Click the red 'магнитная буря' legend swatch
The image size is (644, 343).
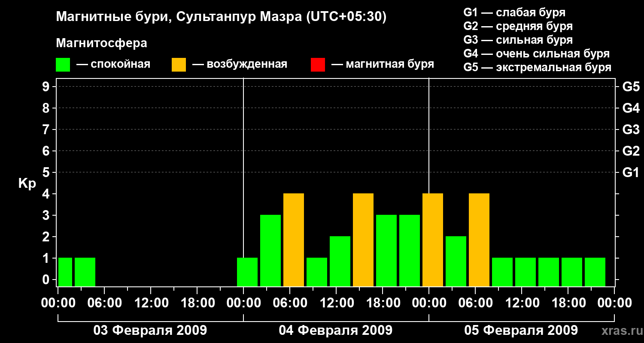318,65
